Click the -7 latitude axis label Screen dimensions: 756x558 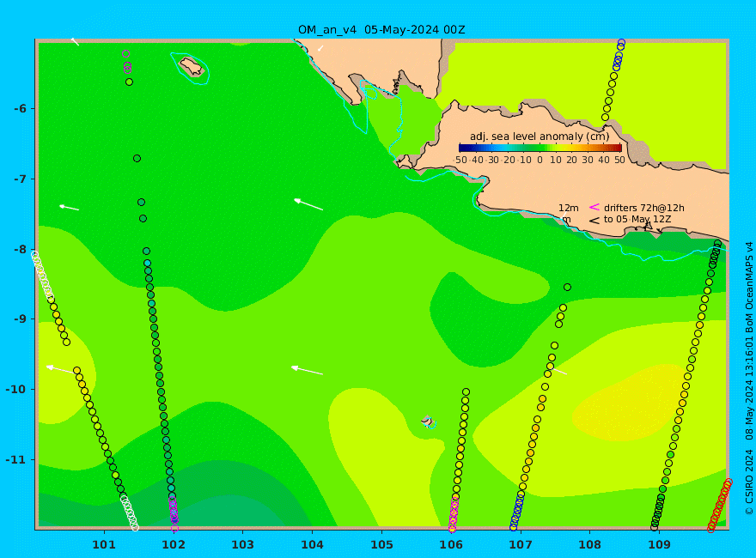click(20, 179)
